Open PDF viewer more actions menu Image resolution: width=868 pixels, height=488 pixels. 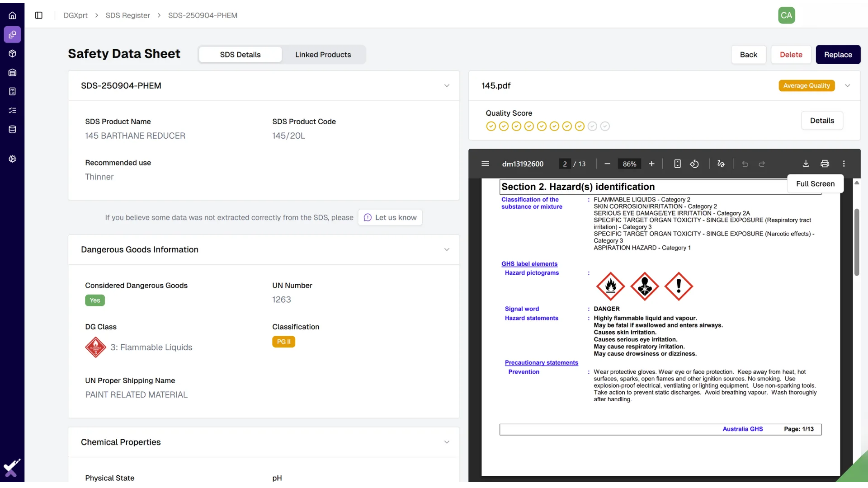point(844,164)
